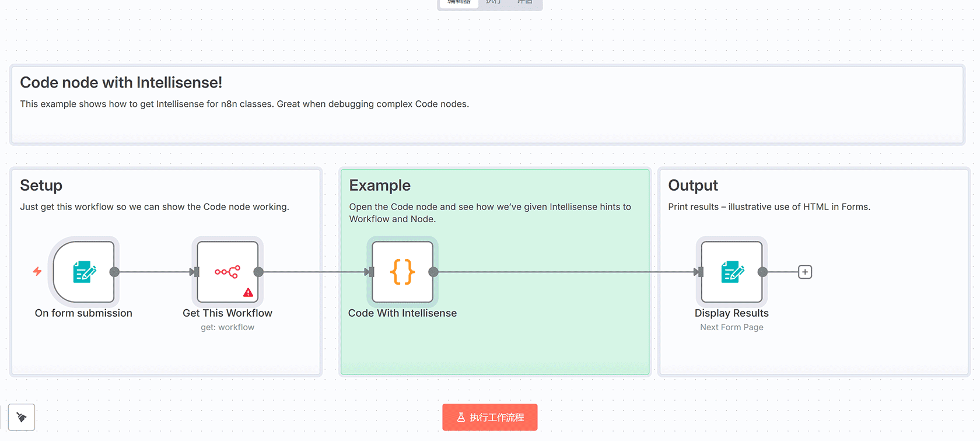Viewport: 980px width, 441px height.
Task: Click the Output sticky note description text
Action: (x=769, y=207)
